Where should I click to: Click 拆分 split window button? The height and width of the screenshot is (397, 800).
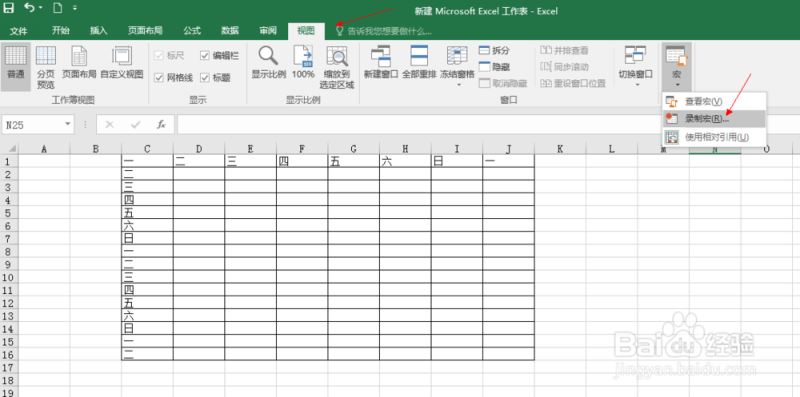pos(494,51)
